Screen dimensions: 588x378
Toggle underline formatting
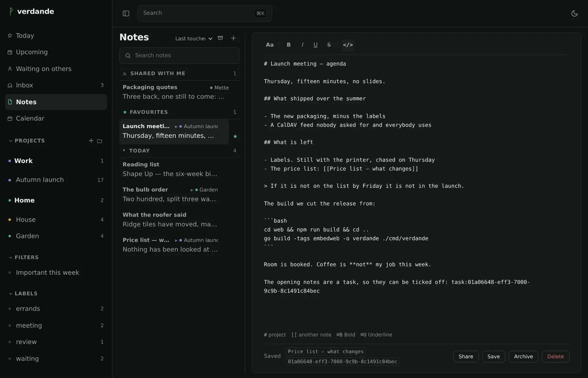point(315,45)
